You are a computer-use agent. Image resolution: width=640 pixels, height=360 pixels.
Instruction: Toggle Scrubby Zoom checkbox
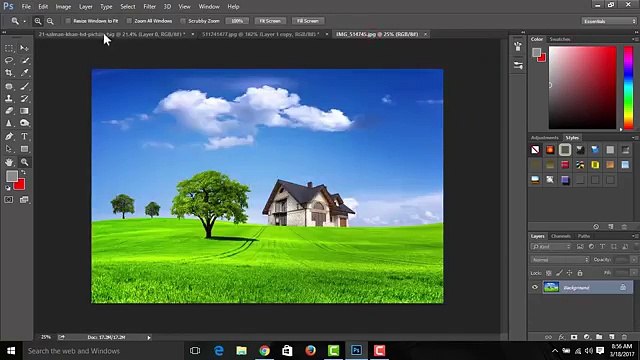[183, 21]
